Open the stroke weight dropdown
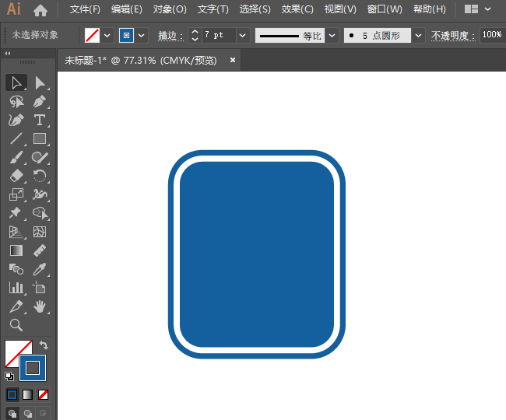The height and width of the screenshot is (420, 506). tap(242, 36)
